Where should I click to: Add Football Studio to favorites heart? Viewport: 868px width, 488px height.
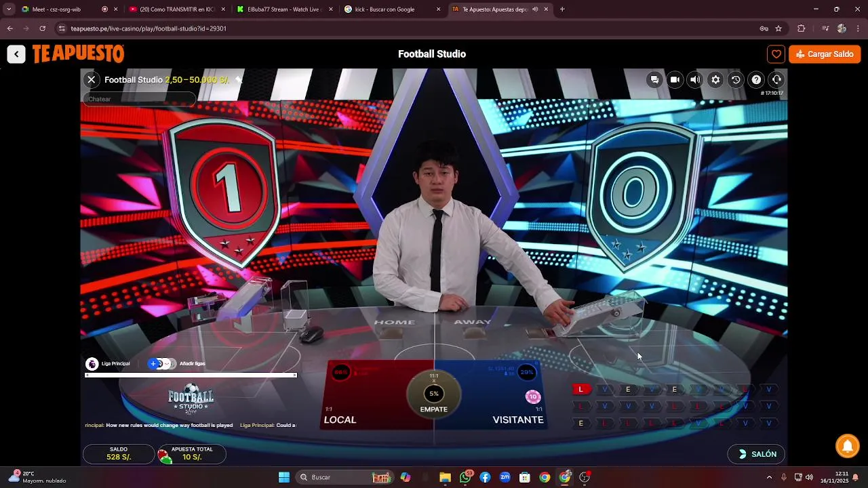pos(776,54)
